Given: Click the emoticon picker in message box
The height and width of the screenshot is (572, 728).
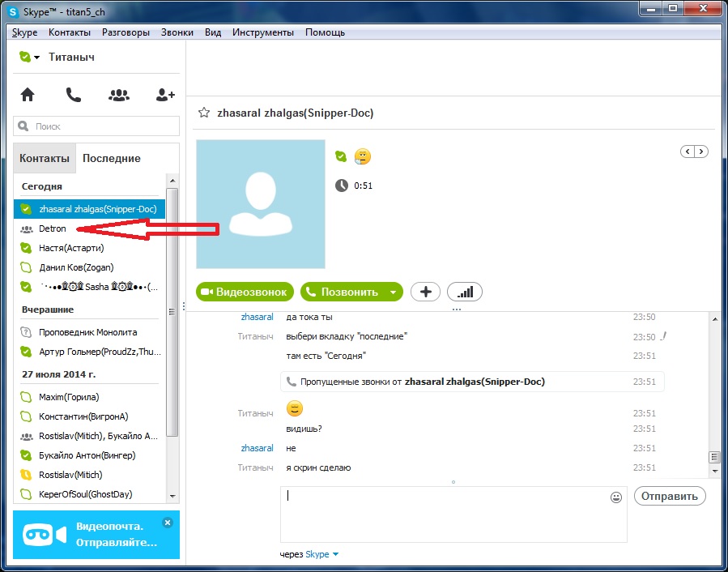Looking at the screenshot, I should coord(615,497).
